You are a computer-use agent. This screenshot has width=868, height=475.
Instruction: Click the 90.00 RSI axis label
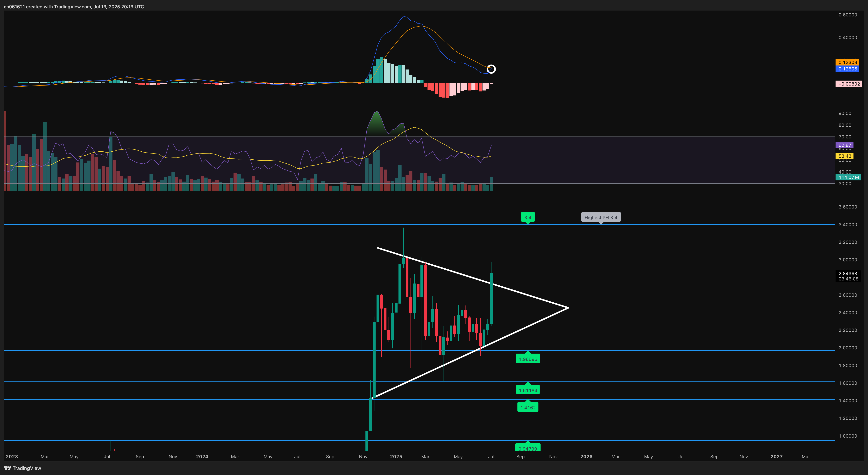845,113
